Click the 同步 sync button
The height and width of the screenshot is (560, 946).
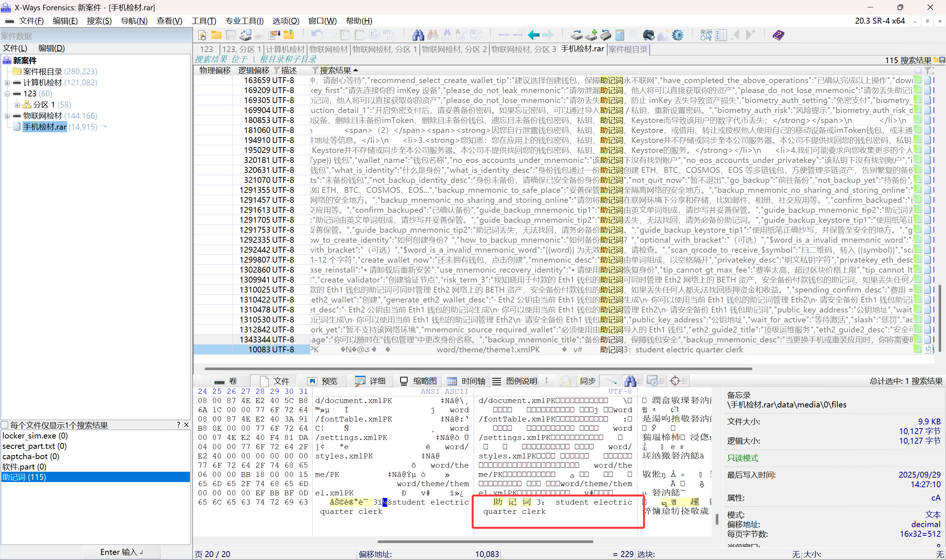[x=588, y=381]
